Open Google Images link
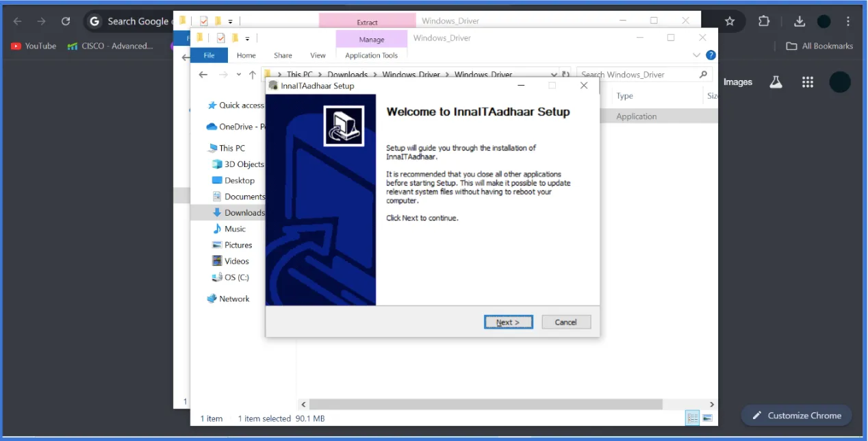Viewport: 868px width, 441px height. tap(738, 82)
